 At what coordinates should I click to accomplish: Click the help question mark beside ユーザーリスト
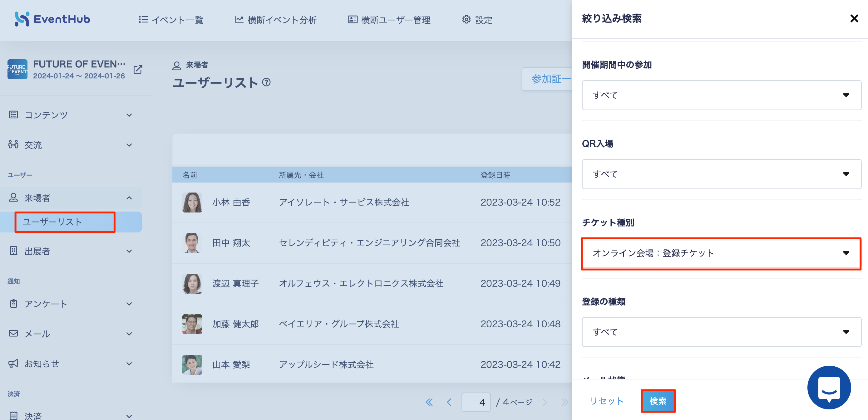coord(266,82)
